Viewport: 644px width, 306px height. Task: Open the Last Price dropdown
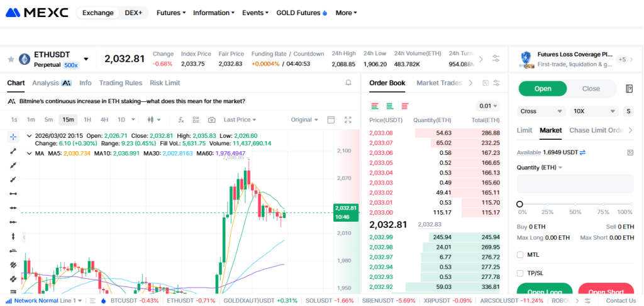click(240, 120)
